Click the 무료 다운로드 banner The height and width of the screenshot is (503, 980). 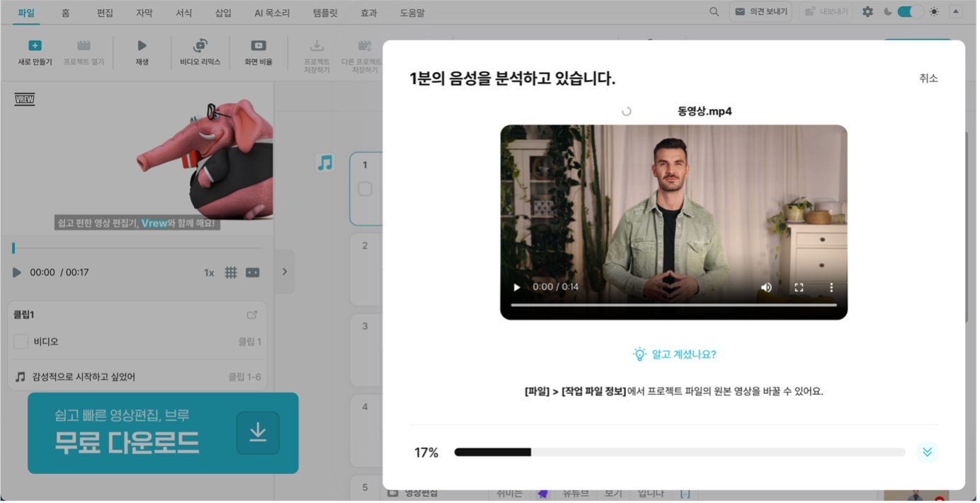coord(163,433)
